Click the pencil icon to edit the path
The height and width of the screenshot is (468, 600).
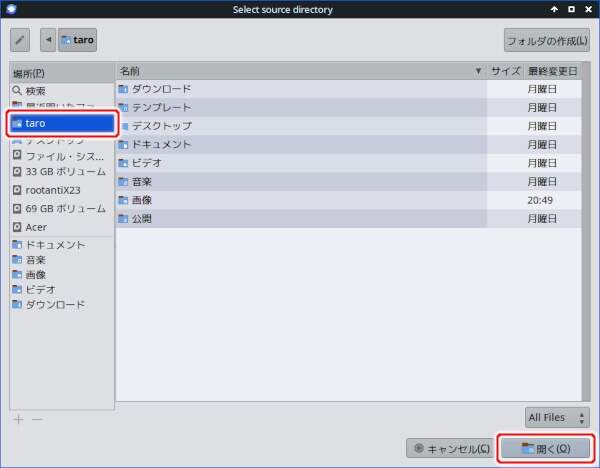[x=20, y=40]
